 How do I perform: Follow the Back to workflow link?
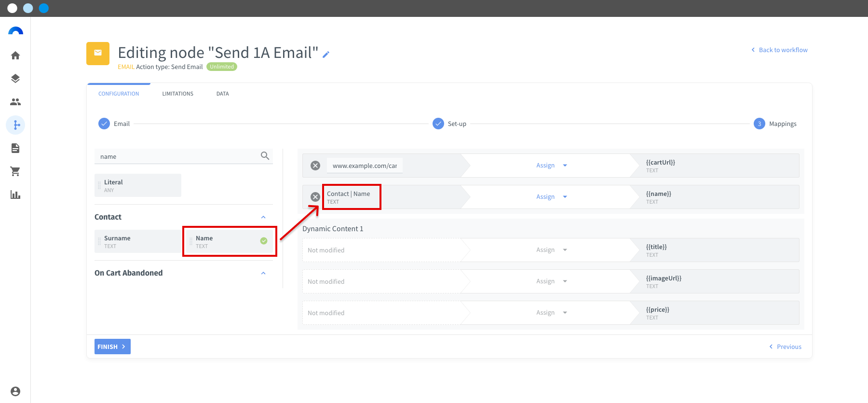(779, 50)
